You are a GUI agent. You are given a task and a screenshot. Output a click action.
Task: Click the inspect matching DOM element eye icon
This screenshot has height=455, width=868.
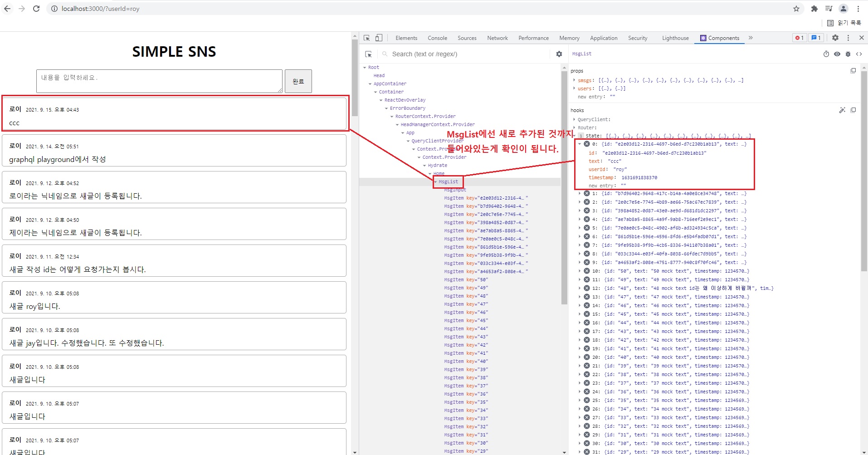coord(837,54)
